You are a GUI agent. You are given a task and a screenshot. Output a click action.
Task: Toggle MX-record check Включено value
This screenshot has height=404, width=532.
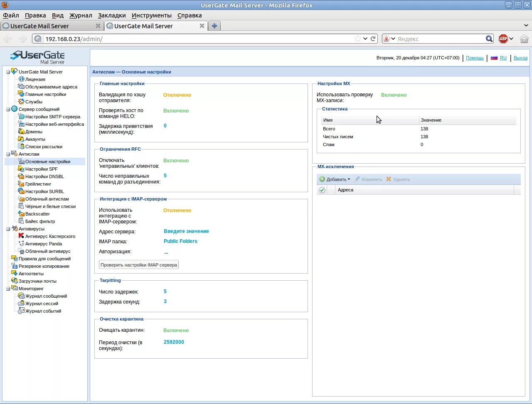394,95
